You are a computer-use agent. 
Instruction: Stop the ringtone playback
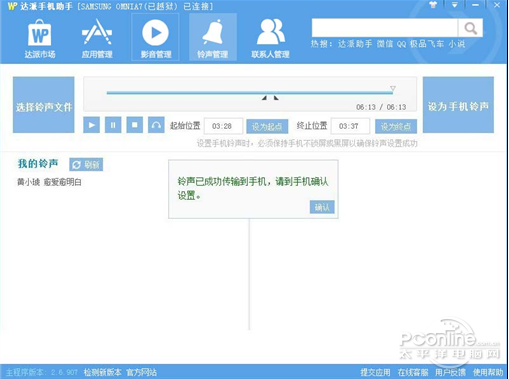tap(135, 125)
